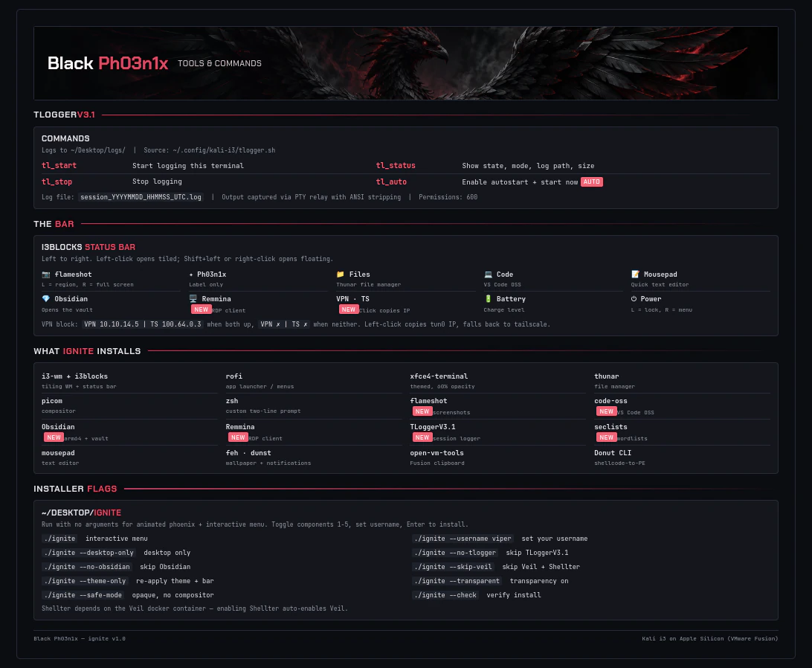Click the session_YYYYMMDD_HHMMSS_UTC.log file name
The image size is (812, 668).
tap(141, 197)
